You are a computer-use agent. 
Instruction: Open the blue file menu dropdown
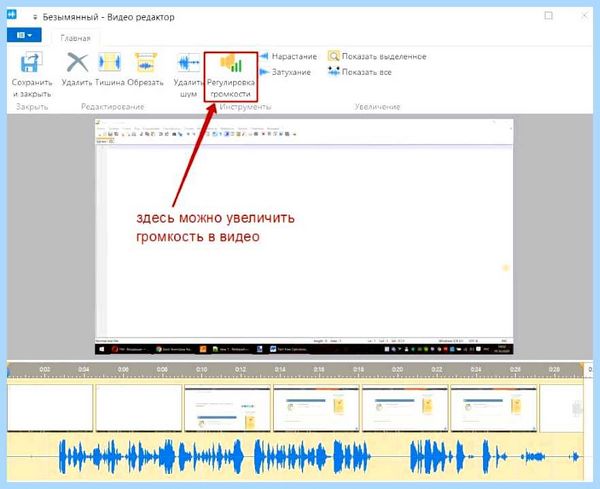24,35
